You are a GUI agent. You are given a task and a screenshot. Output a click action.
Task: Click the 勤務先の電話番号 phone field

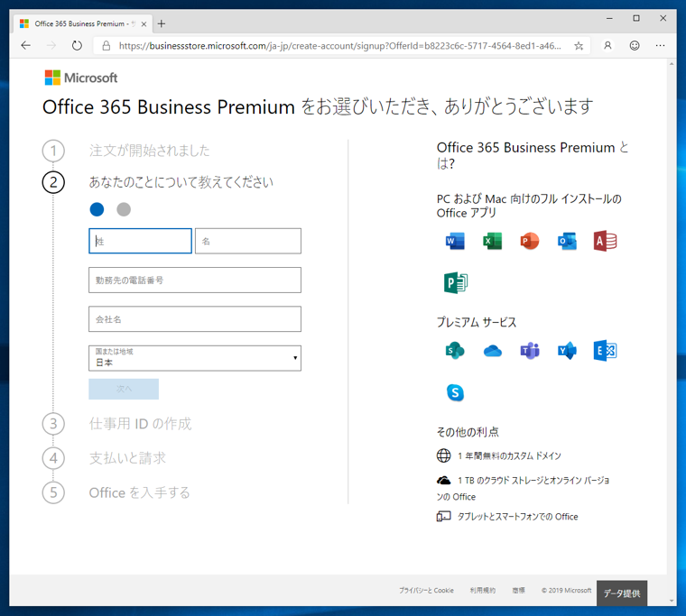tap(195, 280)
